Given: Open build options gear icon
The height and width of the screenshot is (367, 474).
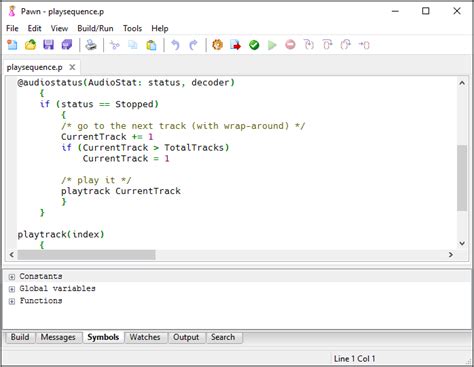Looking at the screenshot, I should point(217,45).
